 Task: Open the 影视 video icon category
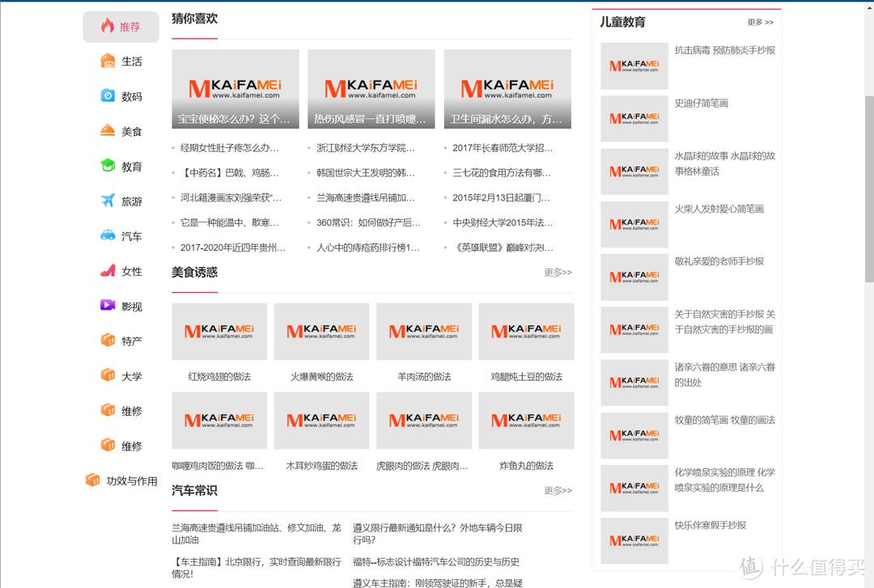pyautogui.click(x=108, y=306)
